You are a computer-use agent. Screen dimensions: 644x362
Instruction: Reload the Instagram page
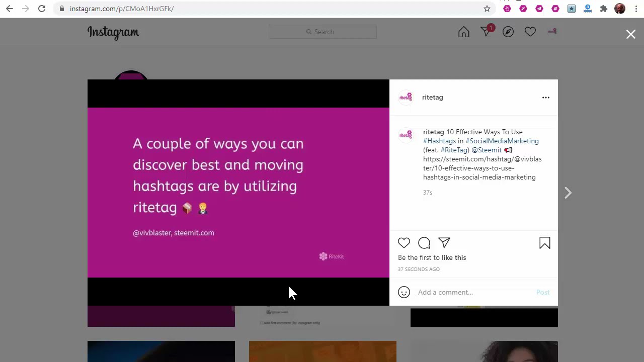click(42, 9)
